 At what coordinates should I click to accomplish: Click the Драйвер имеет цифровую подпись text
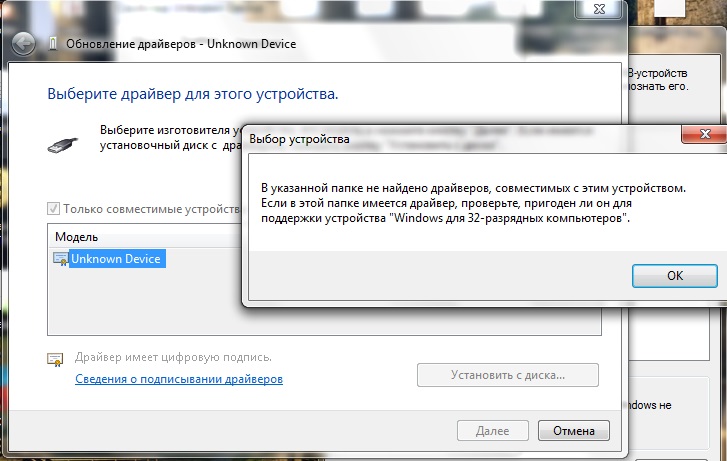(x=173, y=357)
